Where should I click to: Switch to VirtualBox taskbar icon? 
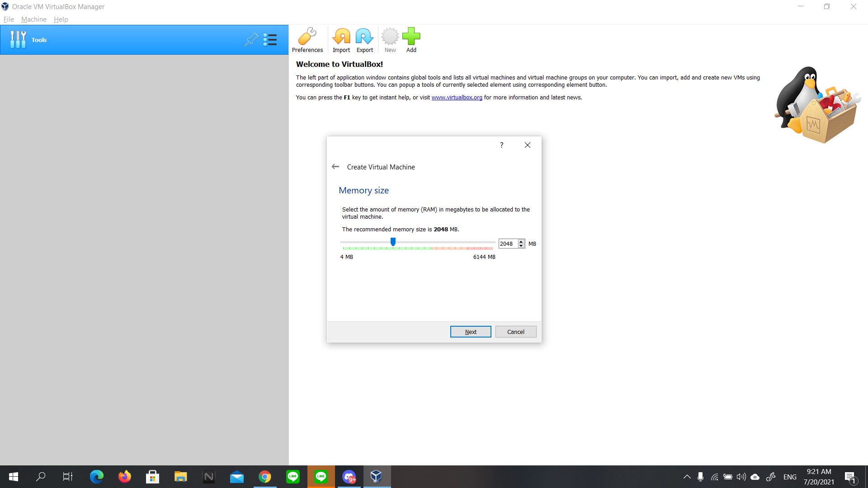(x=377, y=477)
